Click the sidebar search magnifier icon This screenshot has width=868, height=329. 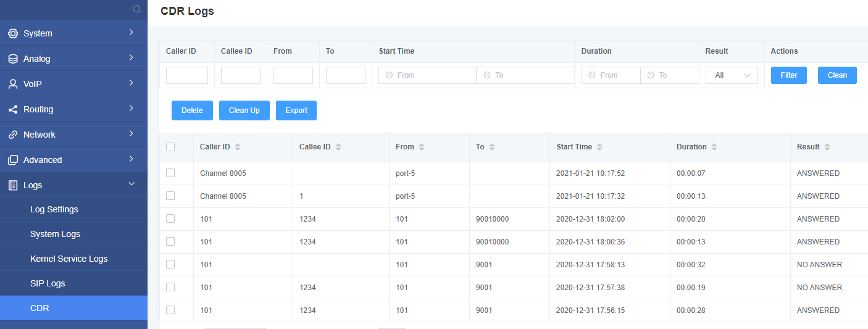(137, 9)
